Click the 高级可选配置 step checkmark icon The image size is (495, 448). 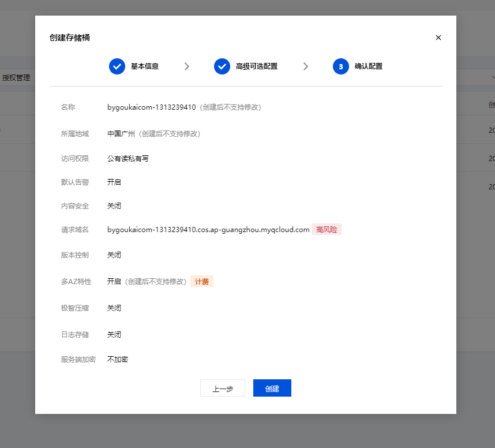pyautogui.click(x=222, y=66)
